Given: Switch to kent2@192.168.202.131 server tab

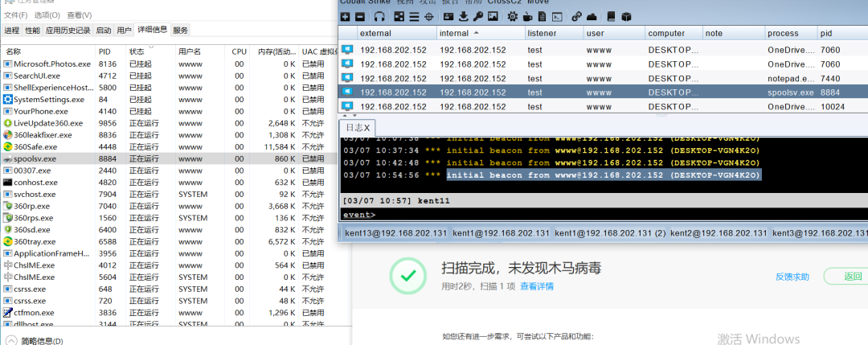Looking at the screenshot, I should 719,233.
